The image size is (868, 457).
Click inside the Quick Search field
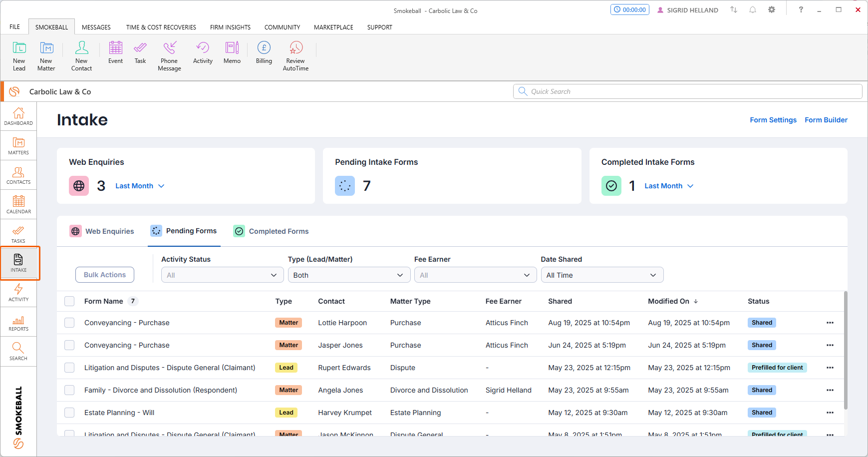coord(688,91)
